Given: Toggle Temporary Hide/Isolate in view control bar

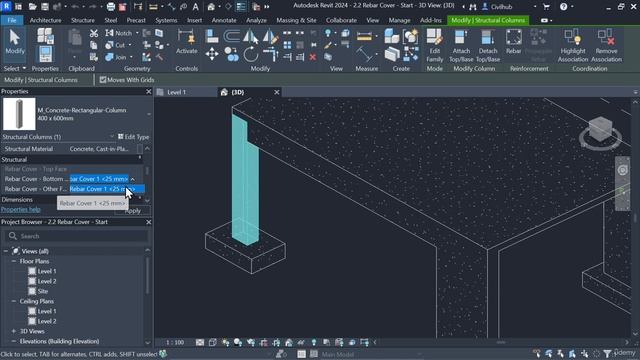Looking at the screenshot, I should tap(301, 342).
